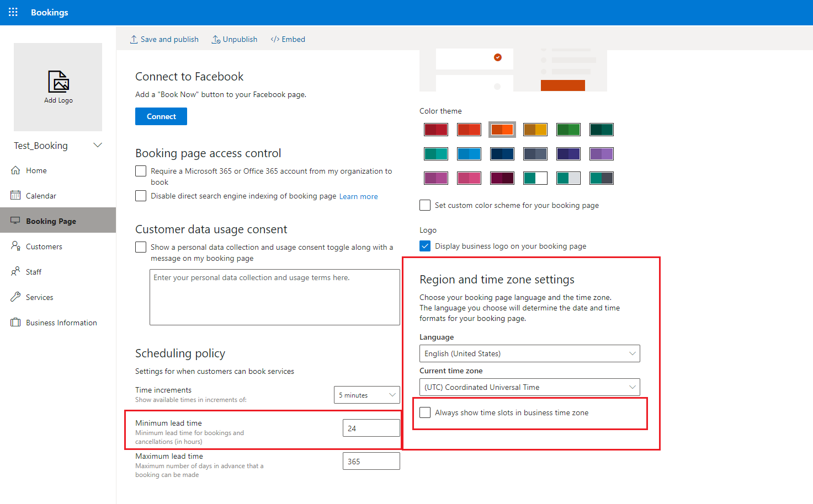Pick the dark navy color theme swatch

coord(502,154)
